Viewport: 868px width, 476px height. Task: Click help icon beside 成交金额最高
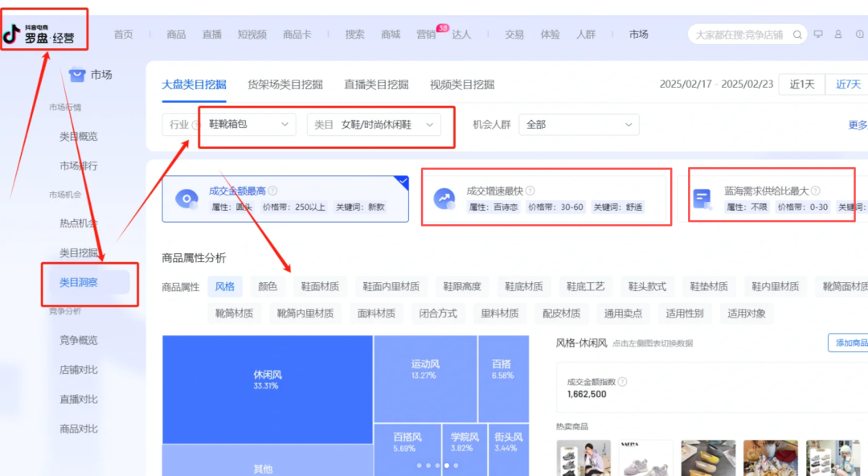(x=272, y=191)
